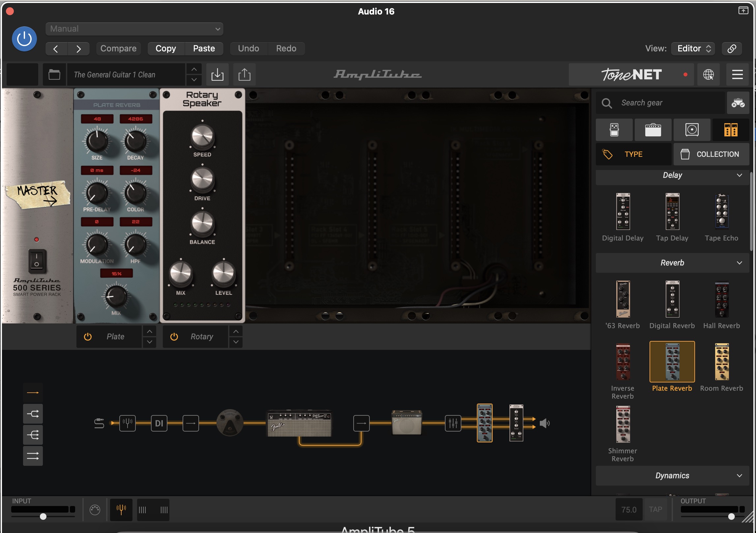Click the Paste button
The height and width of the screenshot is (533, 756).
coord(204,49)
